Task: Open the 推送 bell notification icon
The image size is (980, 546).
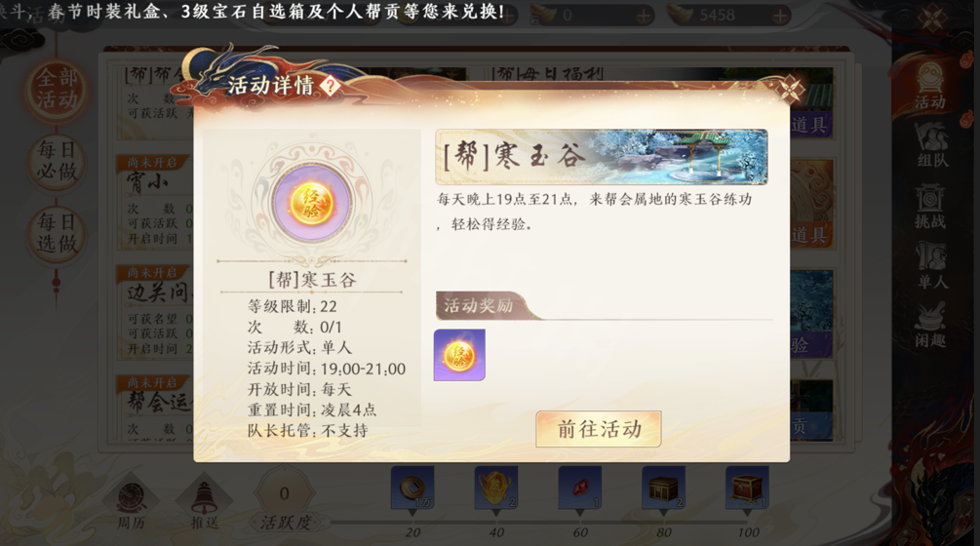Action: [x=205, y=505]
